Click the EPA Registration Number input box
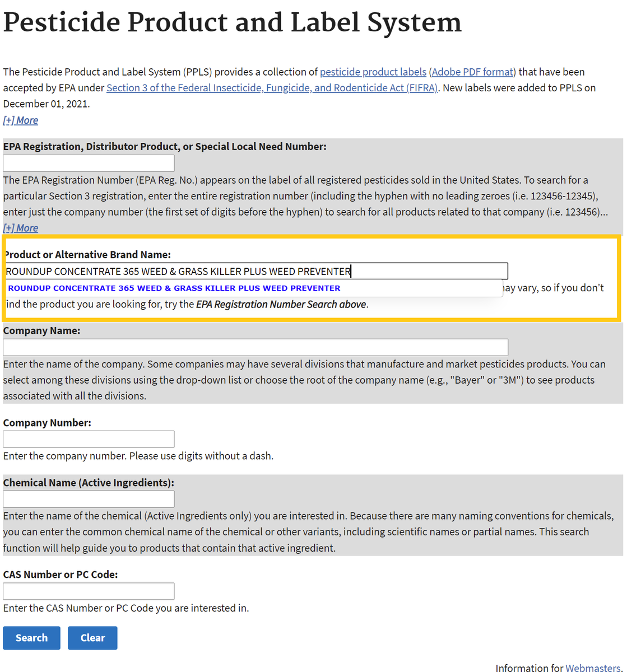Image resolution: width=627 pixels, height=672 pixels. [x=89, y=164]
